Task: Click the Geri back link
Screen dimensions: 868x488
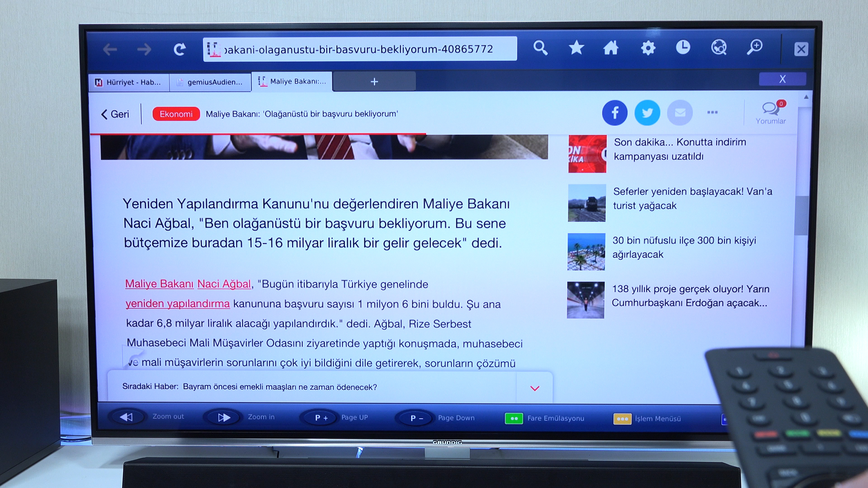Action: coord(115,114)
